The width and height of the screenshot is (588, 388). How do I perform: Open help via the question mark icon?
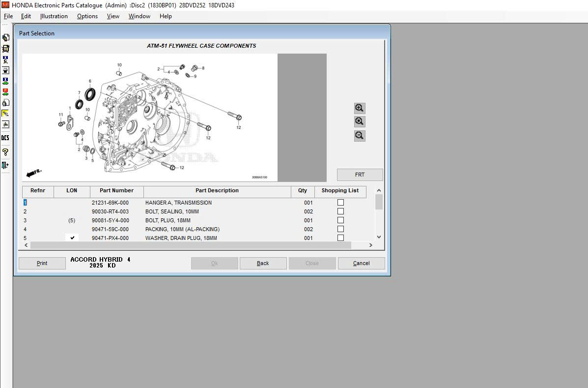click(x=5, y=152)
